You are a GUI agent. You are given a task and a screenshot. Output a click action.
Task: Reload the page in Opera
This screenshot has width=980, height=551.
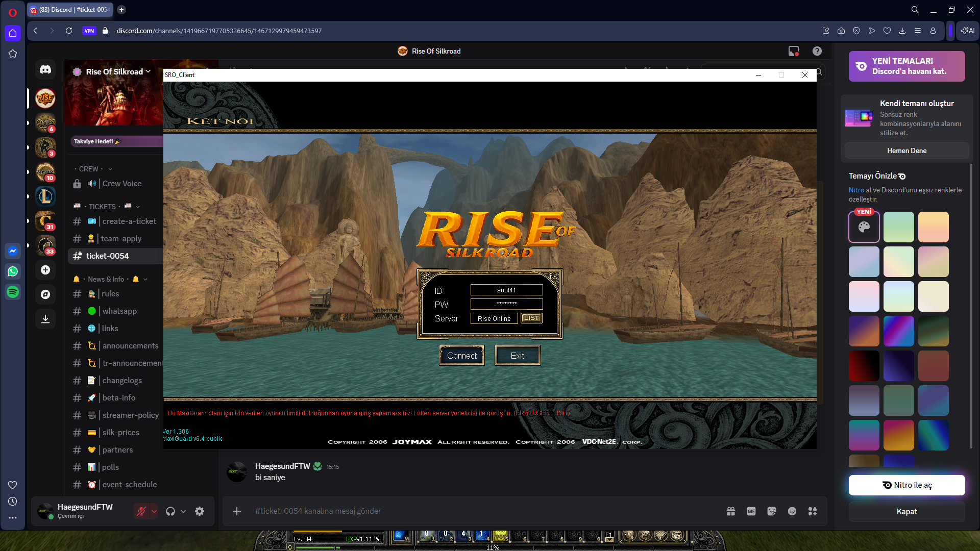coord(69,31)
